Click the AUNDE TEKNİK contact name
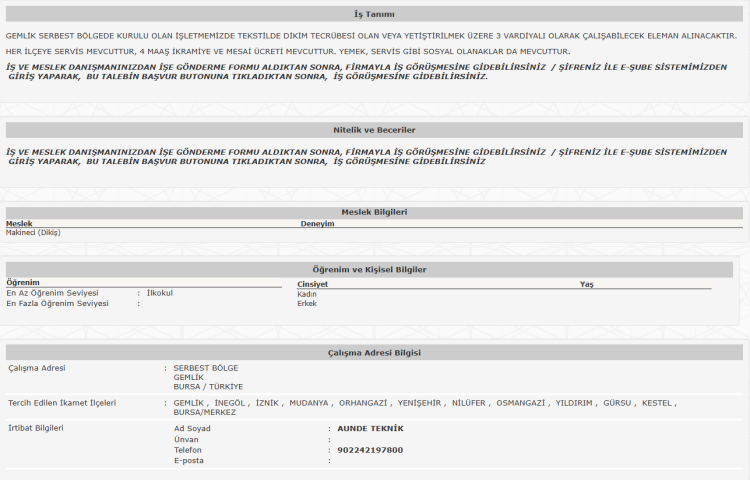 click(x=370, y=428)
